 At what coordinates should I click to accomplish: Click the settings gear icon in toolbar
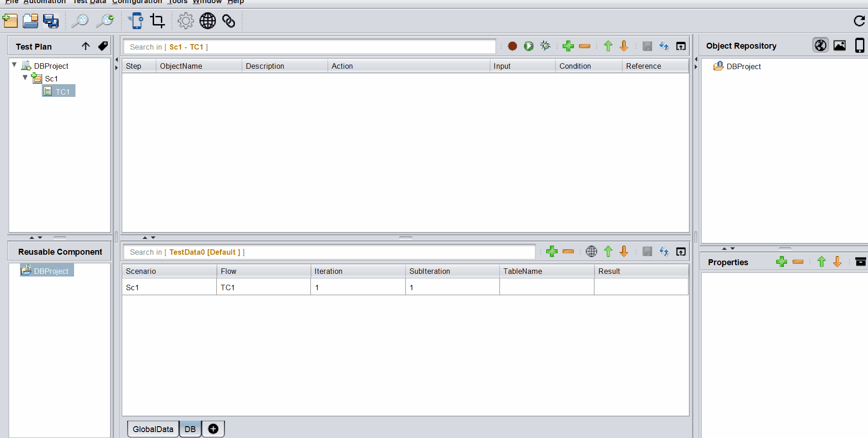[x=185, y=21]
